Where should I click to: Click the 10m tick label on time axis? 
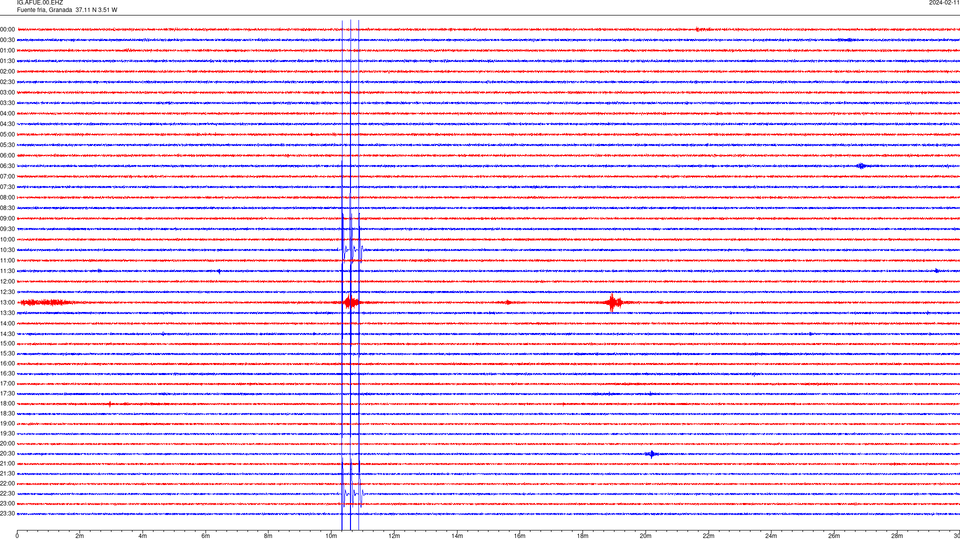(x=331, y=536)
